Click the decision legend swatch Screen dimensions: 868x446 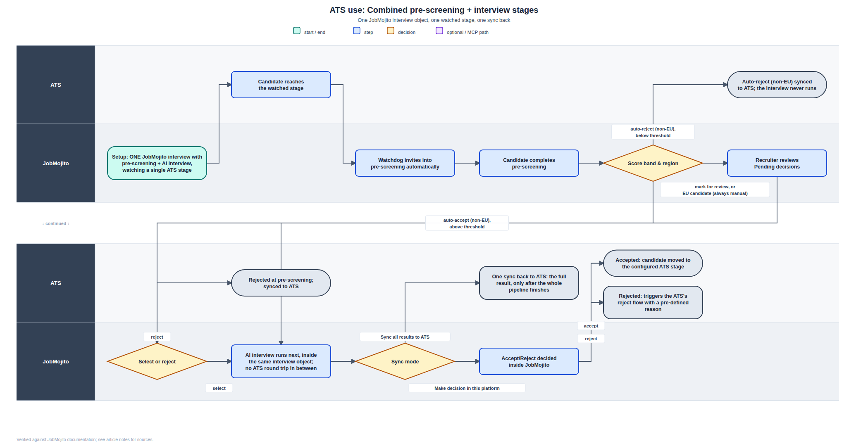click(x=391, y=31)
